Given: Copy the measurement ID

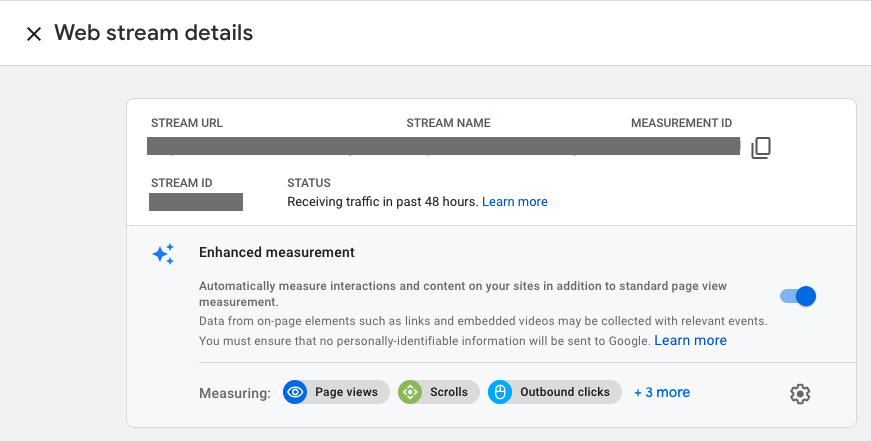Looking at the screenshot, I should pyautogui.click(x=761, y=148).
